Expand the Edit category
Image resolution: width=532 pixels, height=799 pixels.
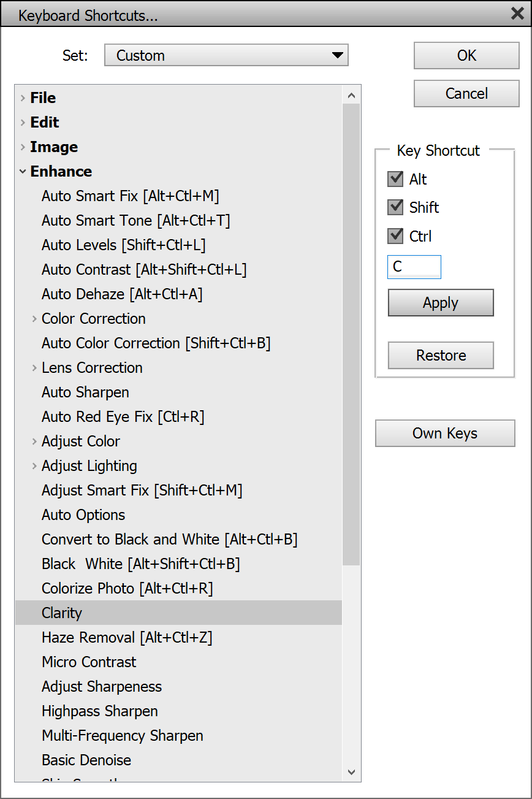click(x=23, y=122)
